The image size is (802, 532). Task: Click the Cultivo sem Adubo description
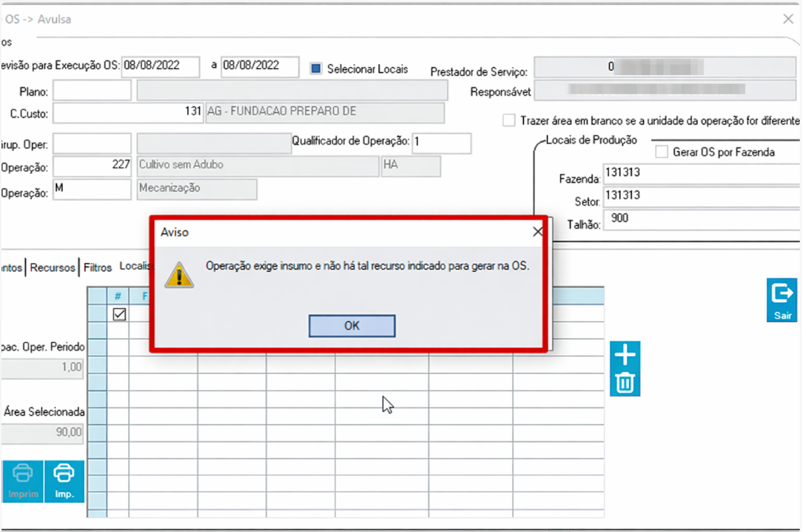pos(258,166)
